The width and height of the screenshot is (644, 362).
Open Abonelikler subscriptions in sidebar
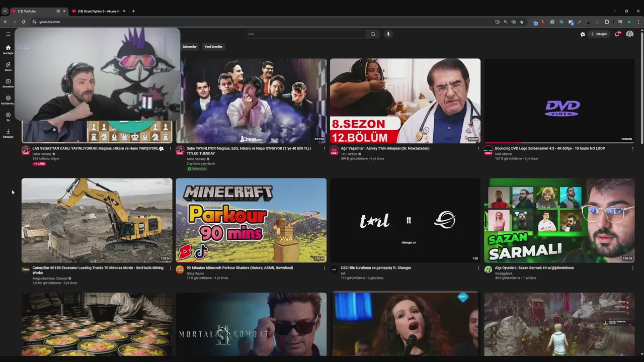click(x=8, y=83)
